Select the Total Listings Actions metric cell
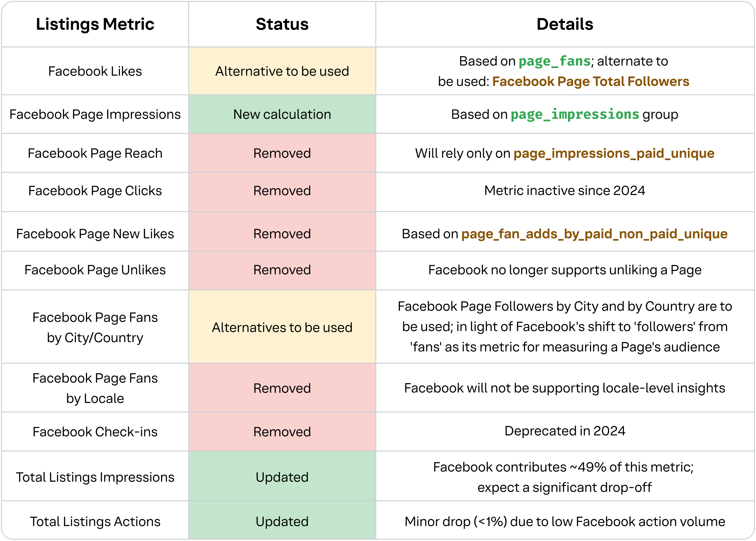756x541 pixels. coord(95,522)
